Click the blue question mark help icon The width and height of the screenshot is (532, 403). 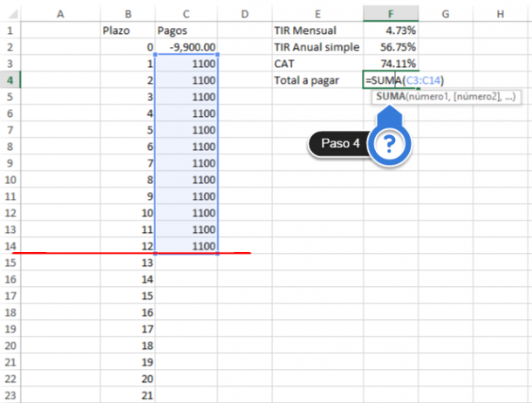click(x=390, y=145)
